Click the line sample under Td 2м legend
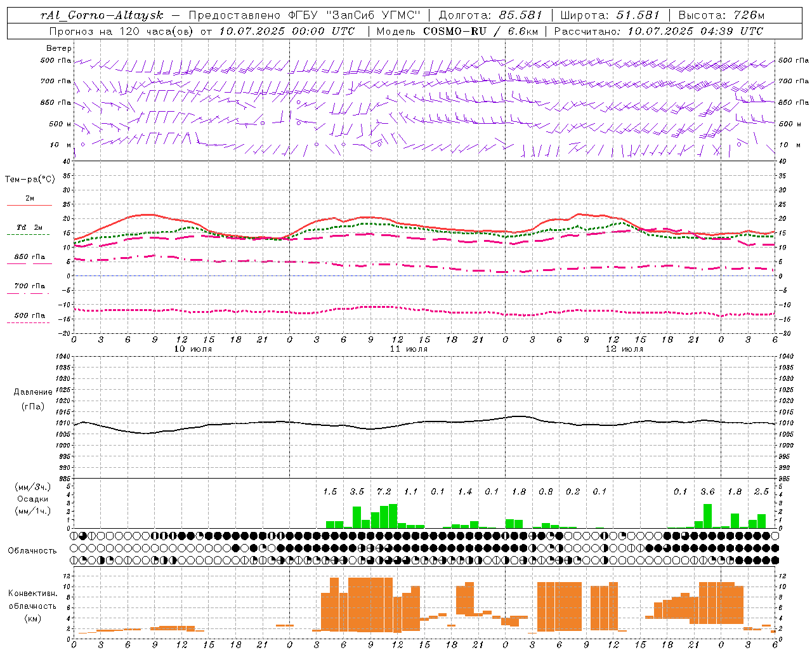 (x=29, y=235)
